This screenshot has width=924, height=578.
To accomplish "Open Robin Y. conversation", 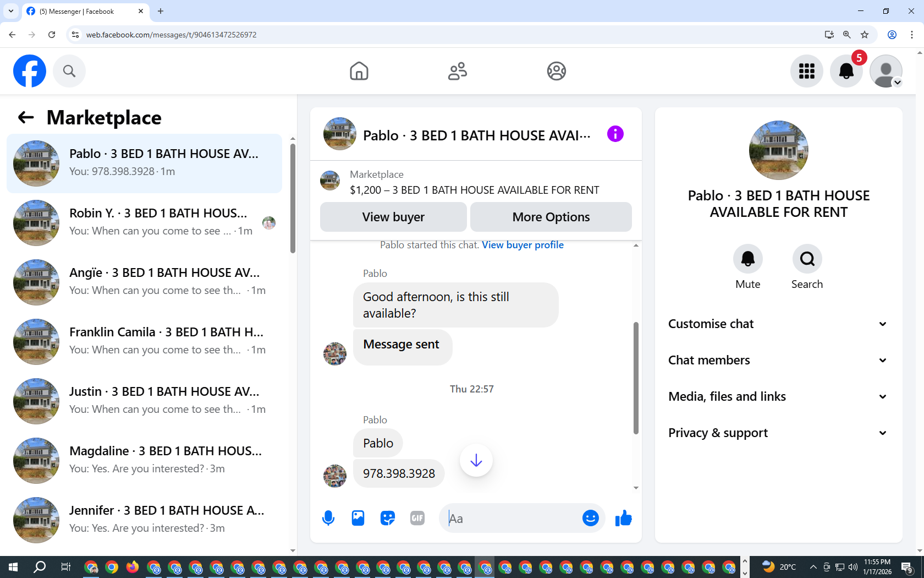I will pos(144,223).
